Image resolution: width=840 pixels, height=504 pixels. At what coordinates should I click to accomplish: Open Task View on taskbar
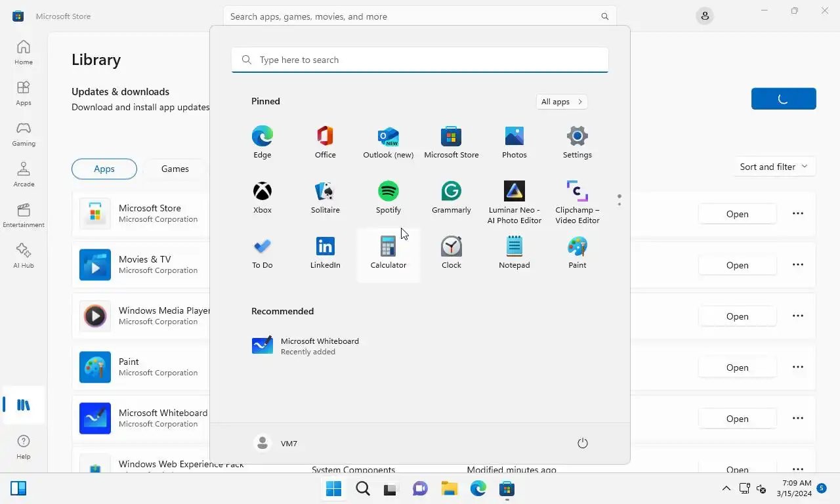click(x=391, y=489)
